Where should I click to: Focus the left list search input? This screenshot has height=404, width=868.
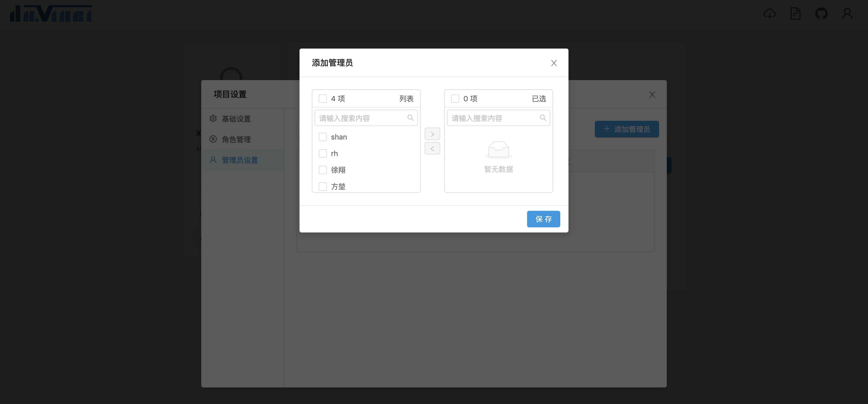pyautogui.click(x=361, y=118)
